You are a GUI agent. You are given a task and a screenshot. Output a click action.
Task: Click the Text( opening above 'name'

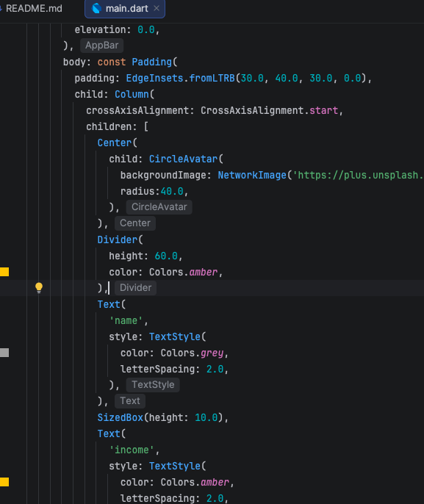tap(112, 304)
